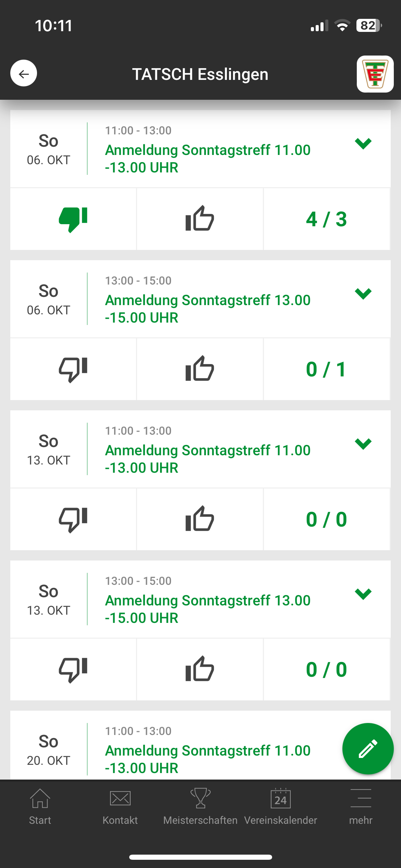Open the TATSCH club logo icon
This screenshot has height=868, width=401.
pyautogui.click(x=375, y=74)
